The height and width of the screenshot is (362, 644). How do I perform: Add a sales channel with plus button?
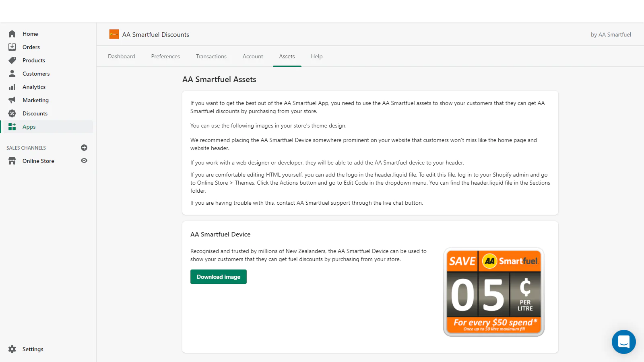(x=84, y=148)
